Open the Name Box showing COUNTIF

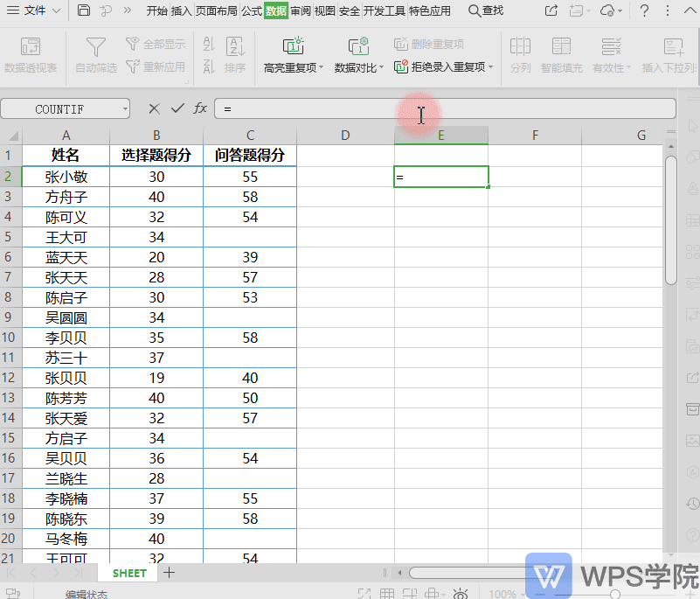point(59,108)
